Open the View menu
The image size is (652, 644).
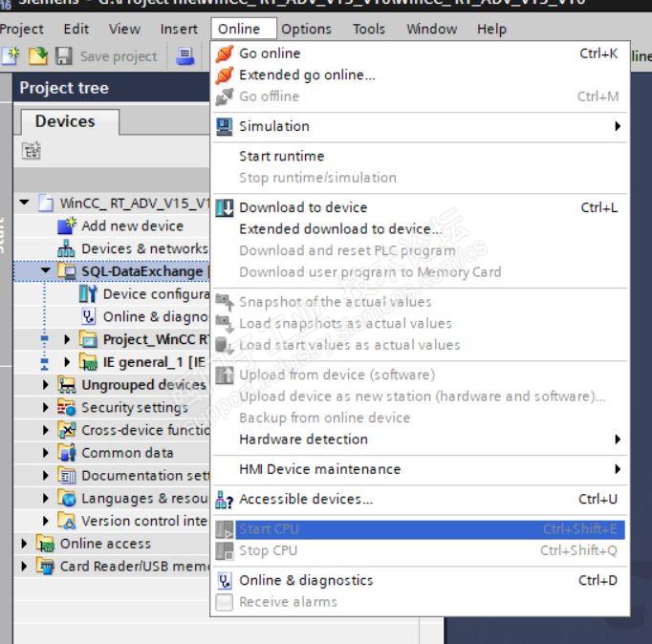point(124,29)
